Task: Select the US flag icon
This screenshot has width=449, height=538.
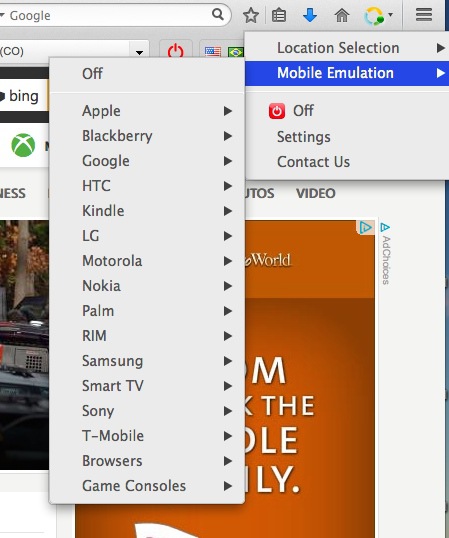Action: [213, 52]
